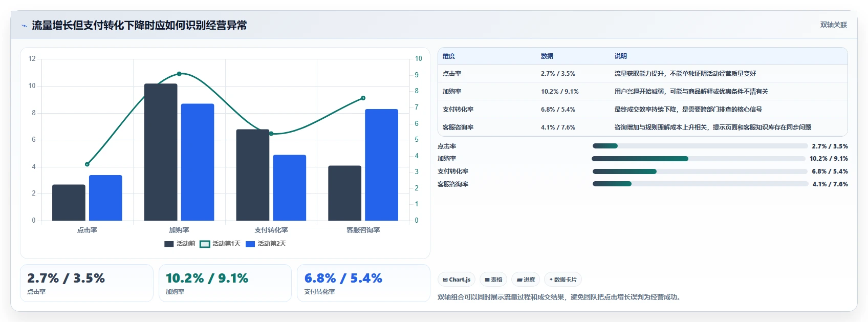Click the 加购率 progress bar
Viewport: 868px width, 322px height.
pyautogui.click(x=699, y=159)
